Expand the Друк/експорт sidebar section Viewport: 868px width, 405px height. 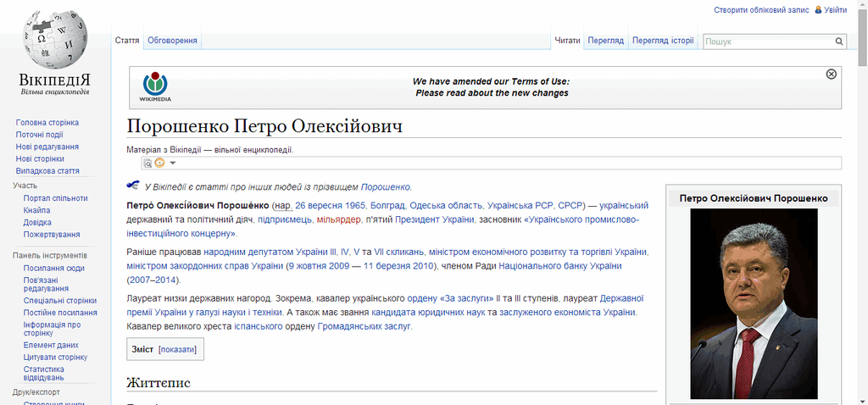point(36,392)
